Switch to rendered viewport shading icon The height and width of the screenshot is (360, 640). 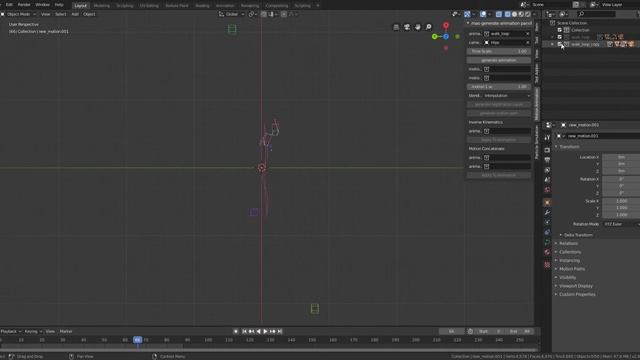point(528,14)
